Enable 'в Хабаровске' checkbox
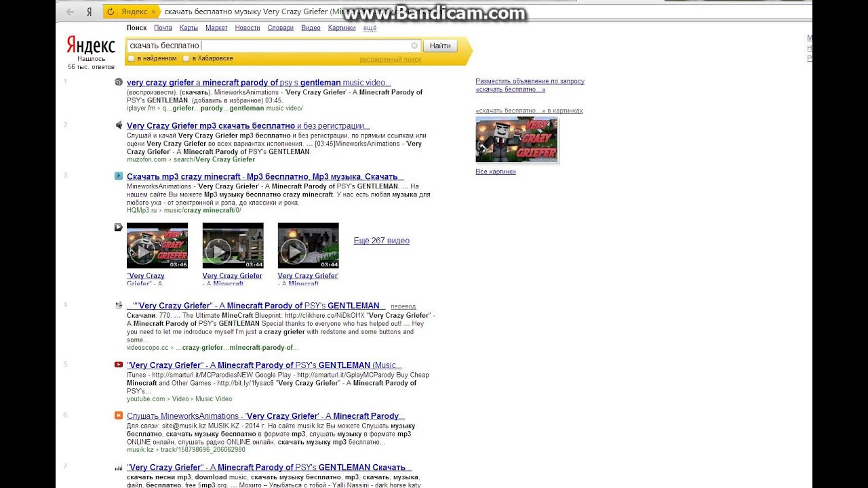 [186, 58]
